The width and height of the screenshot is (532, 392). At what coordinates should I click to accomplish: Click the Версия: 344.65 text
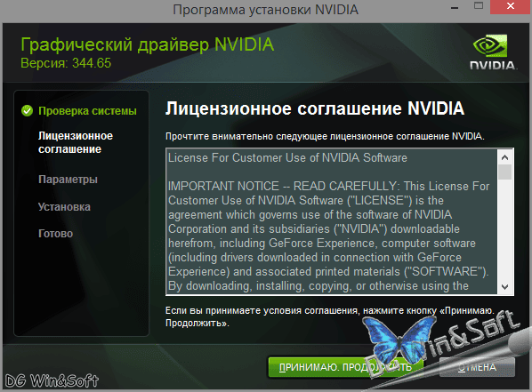[x=66, y=63]
